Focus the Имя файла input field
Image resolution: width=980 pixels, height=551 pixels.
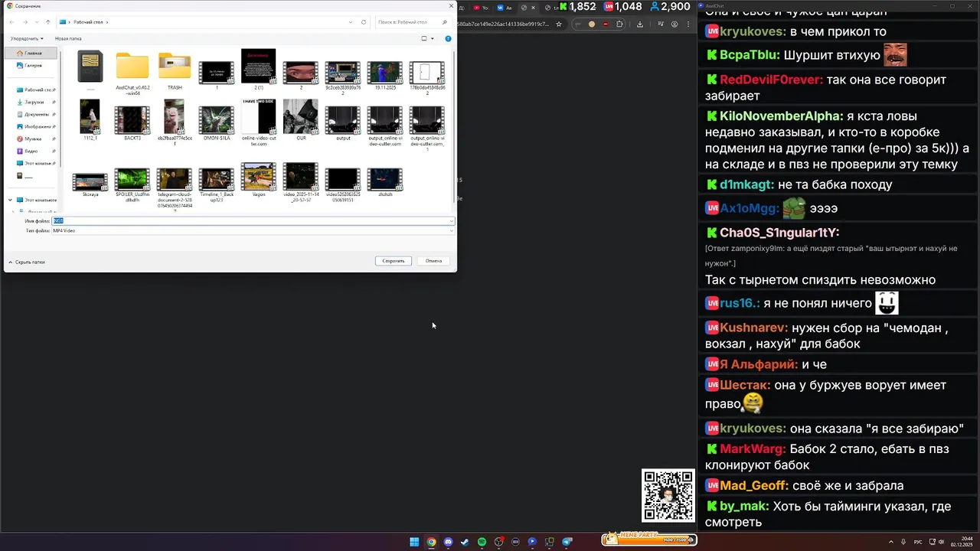click(253, 221)
